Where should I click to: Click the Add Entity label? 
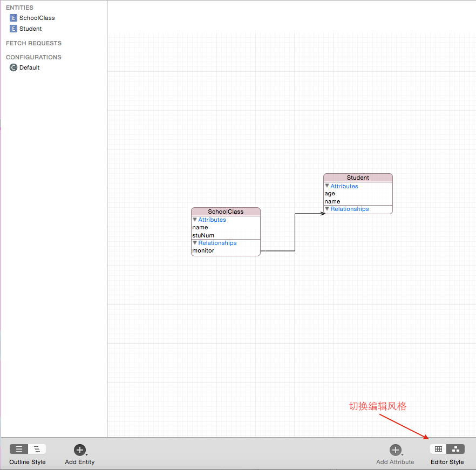coord(79,462)
